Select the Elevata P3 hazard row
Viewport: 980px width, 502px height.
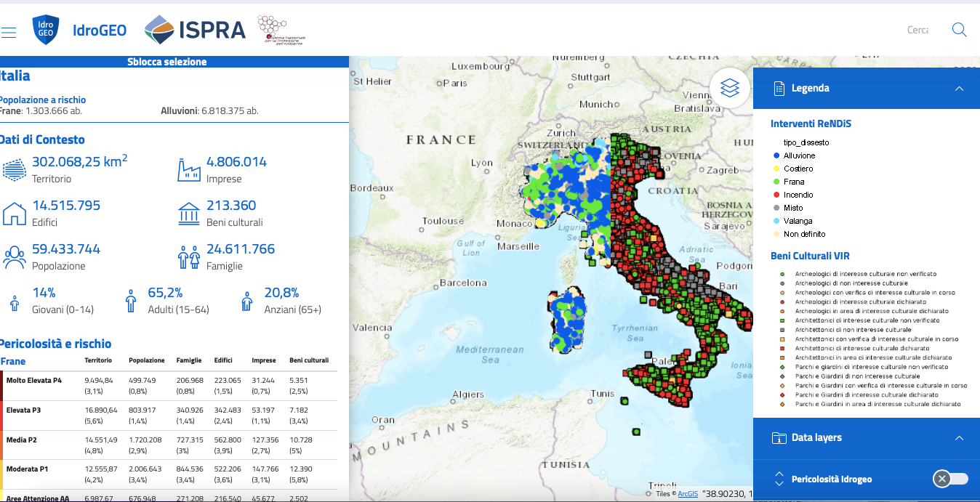click(x=23, y=410)
